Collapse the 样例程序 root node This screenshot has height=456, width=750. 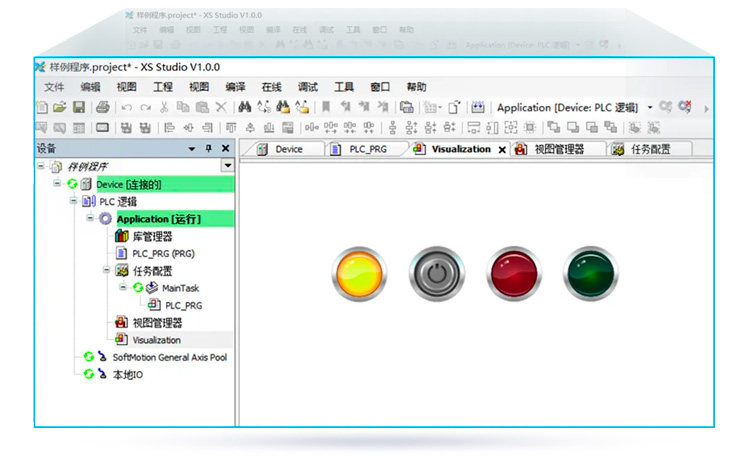click(41, 167)
